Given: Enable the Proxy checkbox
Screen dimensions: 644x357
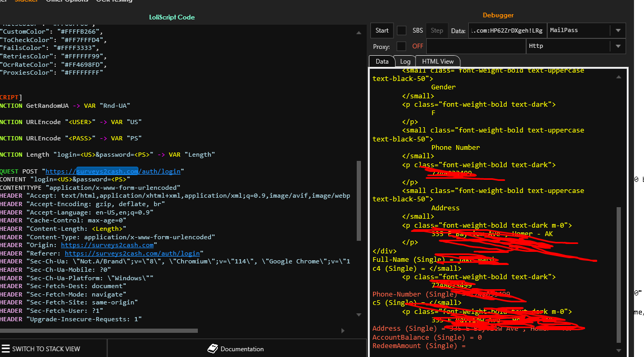Looking at the screenshot, I should (401, 46).
